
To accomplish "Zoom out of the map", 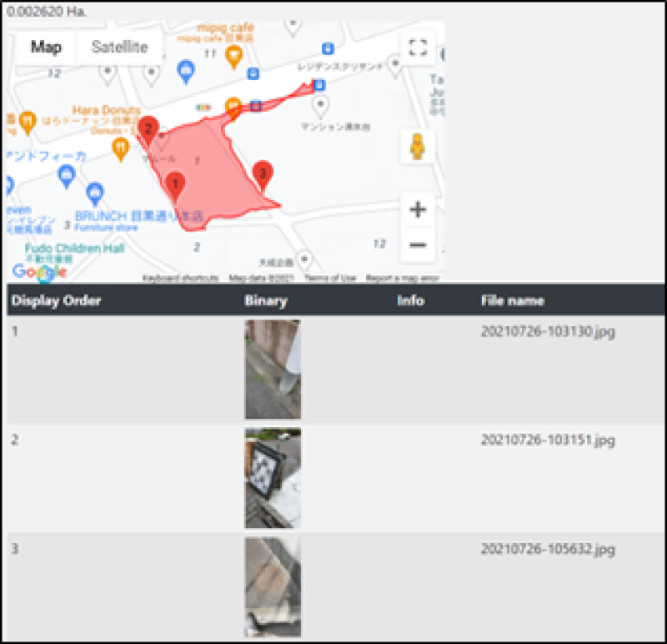I will click(419, 244).
